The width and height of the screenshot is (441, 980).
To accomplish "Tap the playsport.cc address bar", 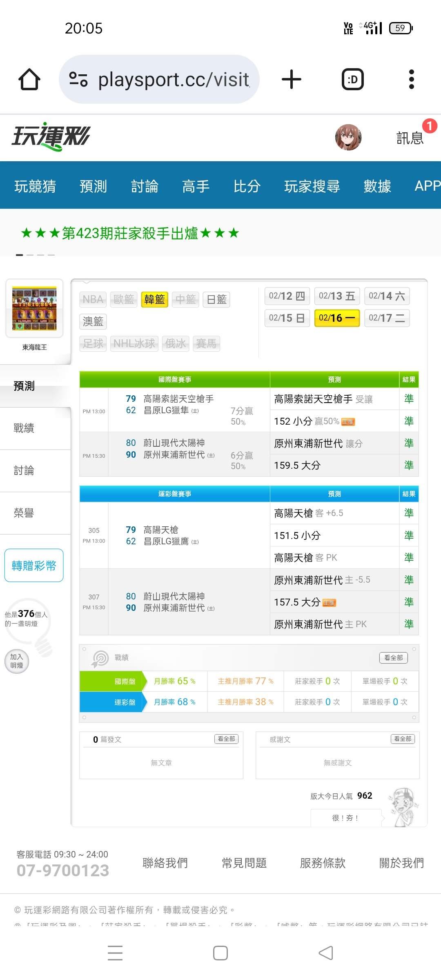I will tap(159, 79).
